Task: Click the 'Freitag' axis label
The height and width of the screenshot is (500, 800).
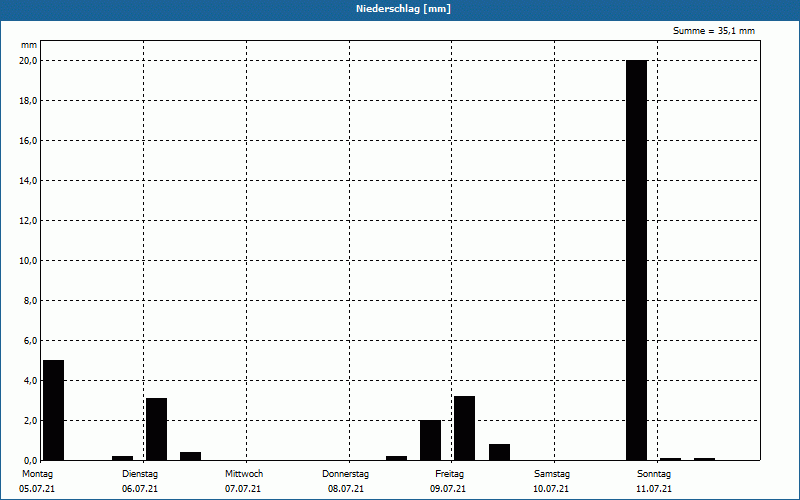Action: (x=449, y=474)
